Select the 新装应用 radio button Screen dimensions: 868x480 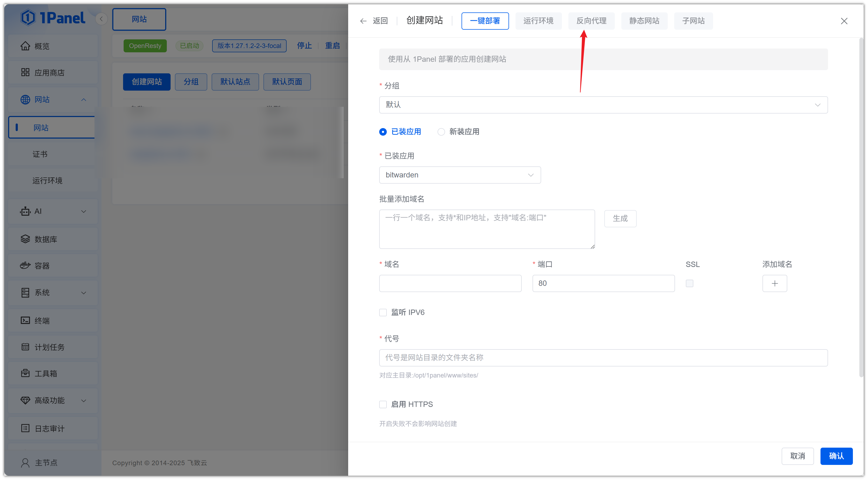pyautogui.click(x=441, y=132)
